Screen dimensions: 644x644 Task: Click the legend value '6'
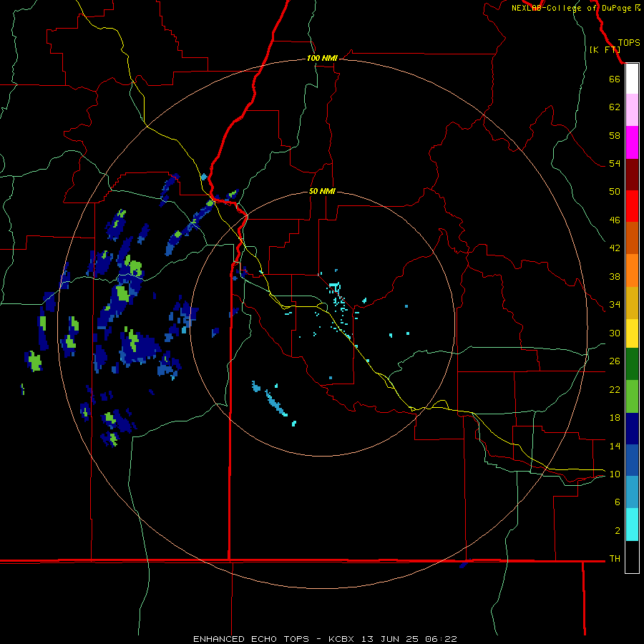[x=618, y=502]
